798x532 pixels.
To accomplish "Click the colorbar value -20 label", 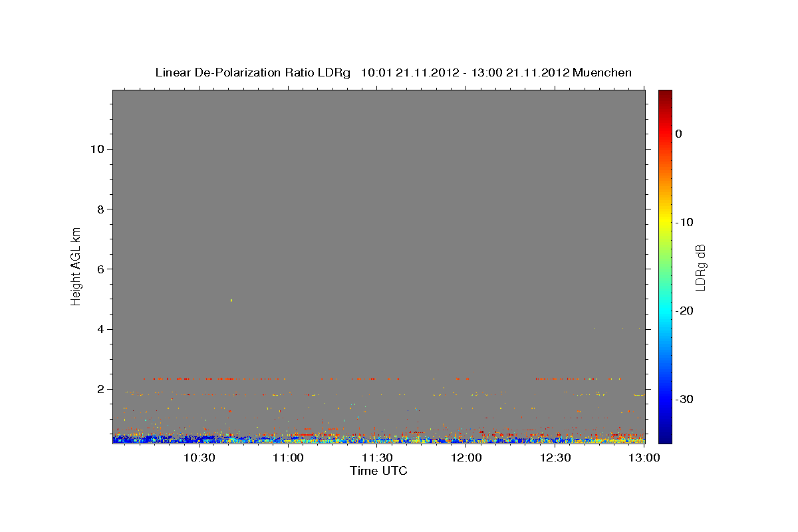I will pos(685,311).
